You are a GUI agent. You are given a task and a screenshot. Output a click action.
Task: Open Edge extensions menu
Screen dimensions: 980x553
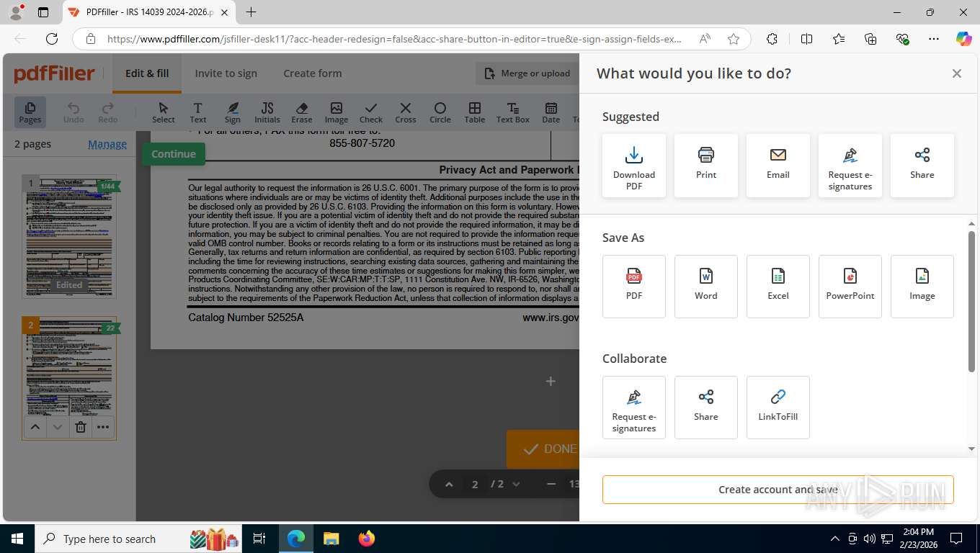click(772, 39)
